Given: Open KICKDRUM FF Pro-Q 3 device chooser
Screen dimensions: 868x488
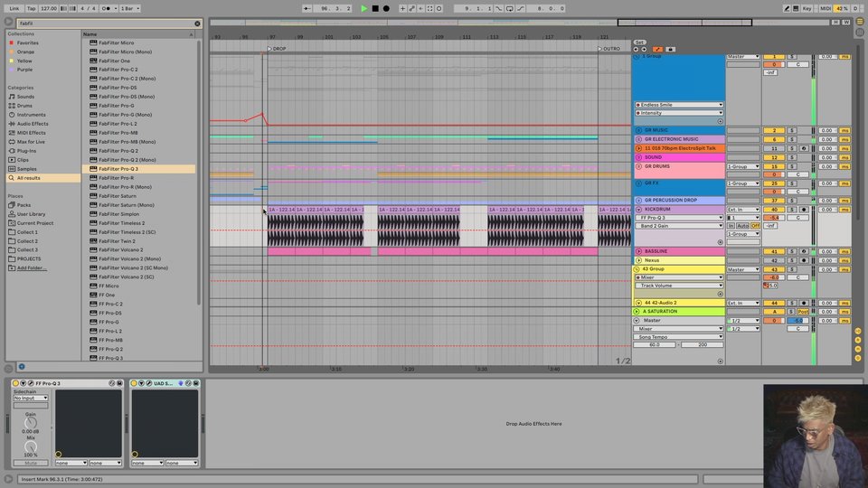Looking at the screenshot, I should tap(679, 218).
